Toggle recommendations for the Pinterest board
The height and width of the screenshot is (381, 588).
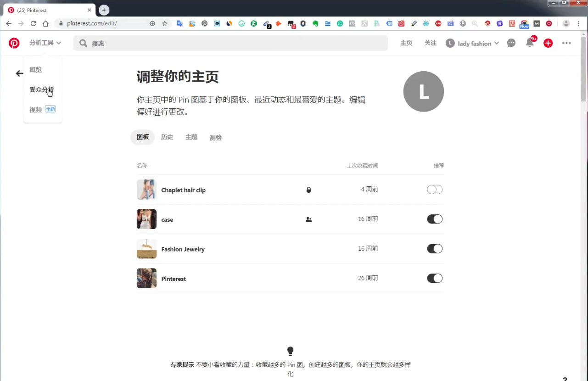coord(435,278)
